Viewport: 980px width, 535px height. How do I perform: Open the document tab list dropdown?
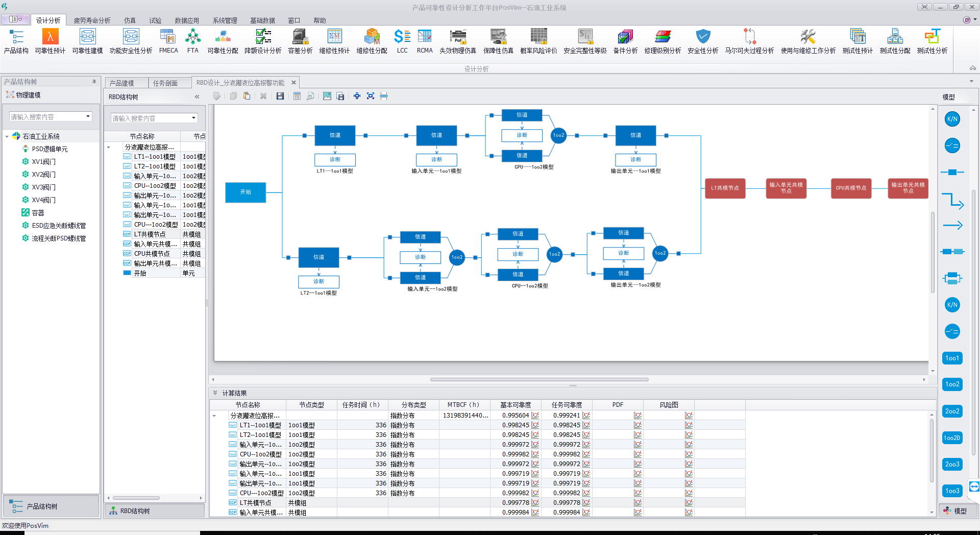971,81
